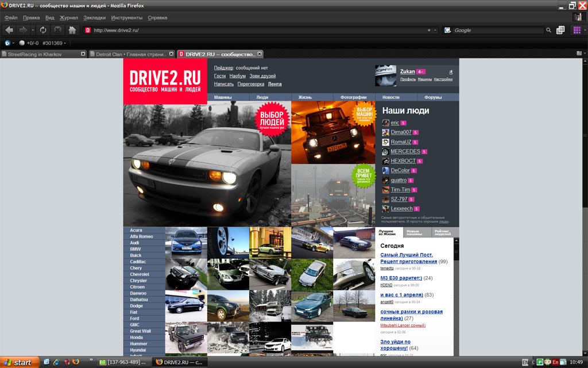Click the red D site icon in address bar
588x368 pixels.
pyautogui.click(x=88, y=30)
